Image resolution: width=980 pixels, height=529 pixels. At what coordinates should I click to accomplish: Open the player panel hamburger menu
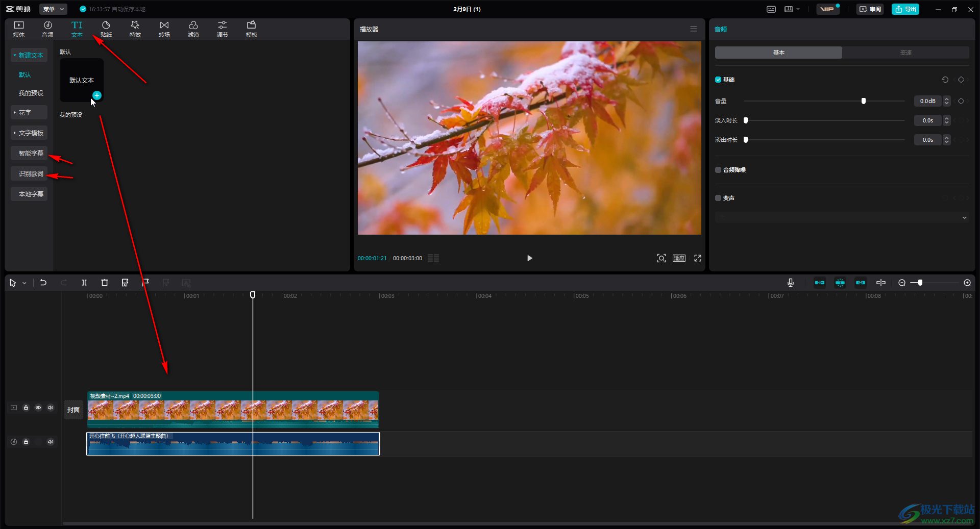[x=694, y=29]
